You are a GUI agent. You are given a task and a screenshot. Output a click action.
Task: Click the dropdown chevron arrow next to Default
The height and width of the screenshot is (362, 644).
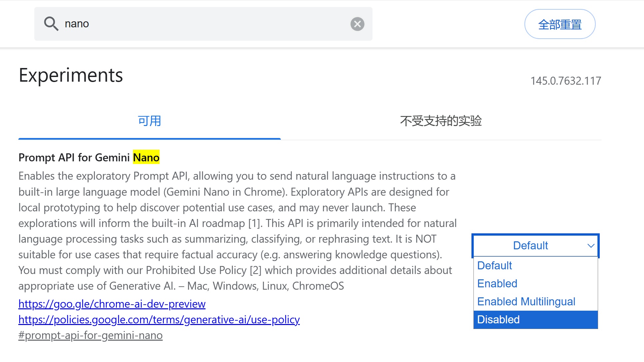591,246
